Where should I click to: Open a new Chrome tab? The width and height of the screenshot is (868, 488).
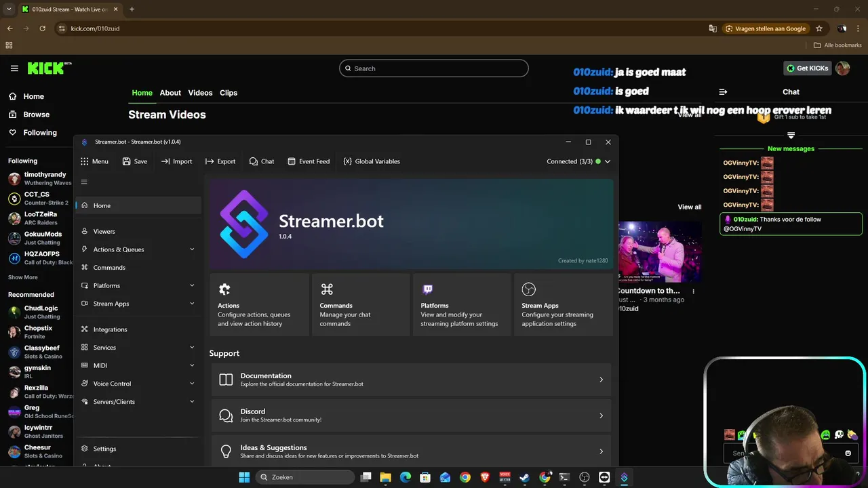click(132, 9)
